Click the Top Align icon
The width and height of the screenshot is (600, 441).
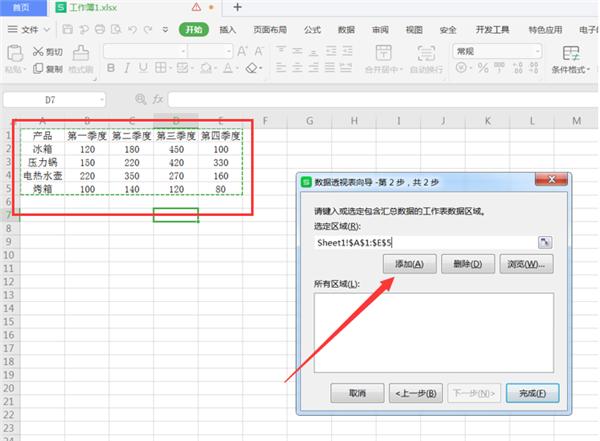(281, 50)
